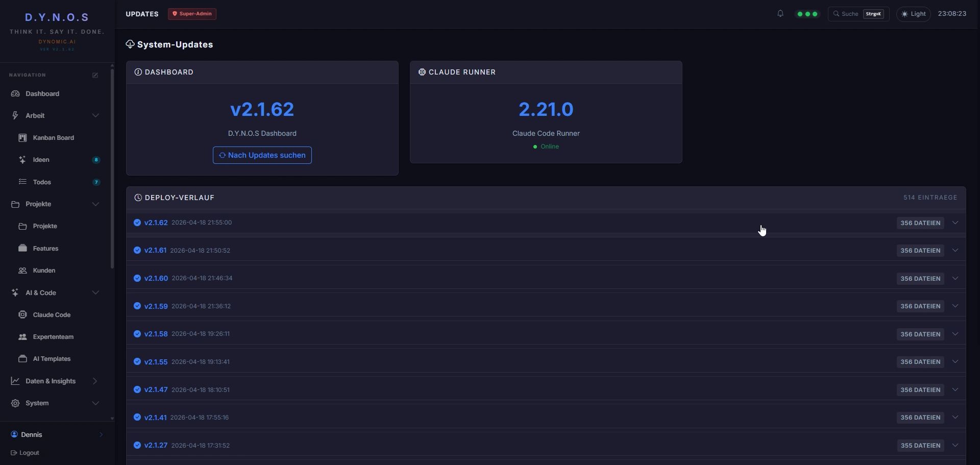
Task: Click the Expertenteam group icon
Action: (22, 337)
